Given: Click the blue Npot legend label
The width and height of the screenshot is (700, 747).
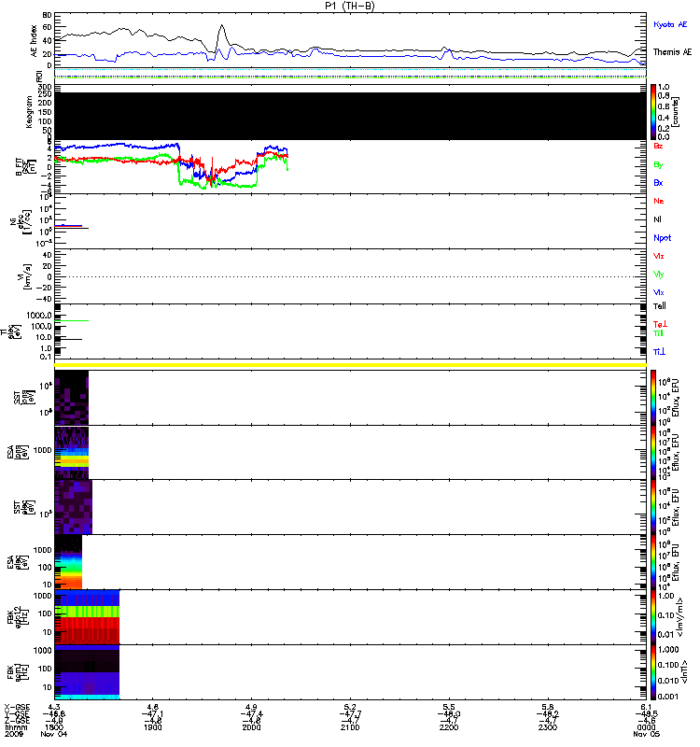Looking at the screenshot, I should (663, 238).
